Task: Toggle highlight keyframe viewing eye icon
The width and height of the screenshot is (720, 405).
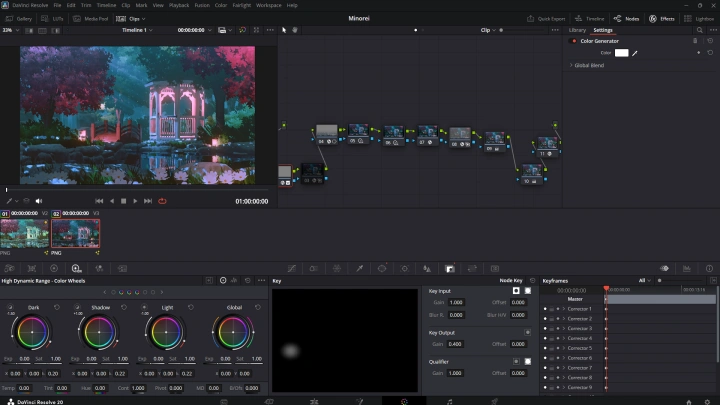Action: tap(664, 269)
